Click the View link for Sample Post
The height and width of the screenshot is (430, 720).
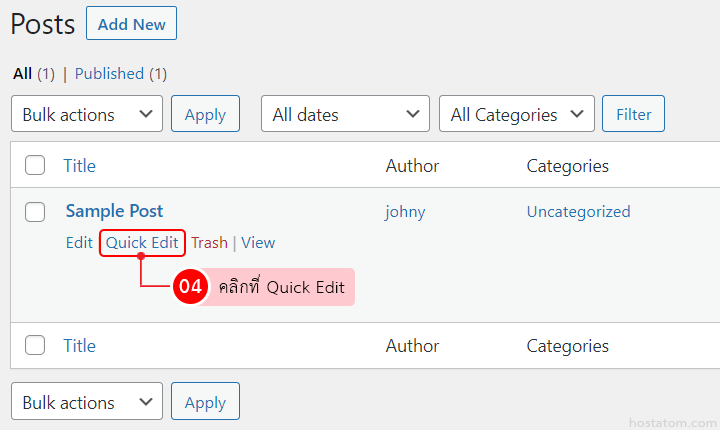point(258,242)
